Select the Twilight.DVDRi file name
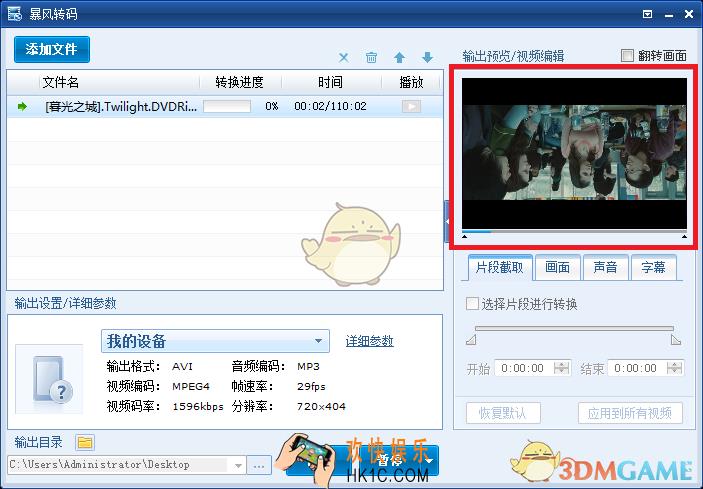Screen dimensions: 703x489 point(121,106)
